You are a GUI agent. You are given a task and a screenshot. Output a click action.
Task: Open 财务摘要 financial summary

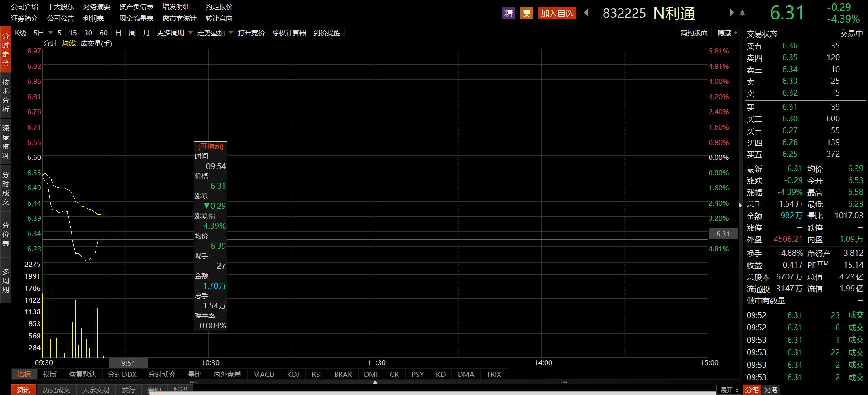(x=97, y=6)
